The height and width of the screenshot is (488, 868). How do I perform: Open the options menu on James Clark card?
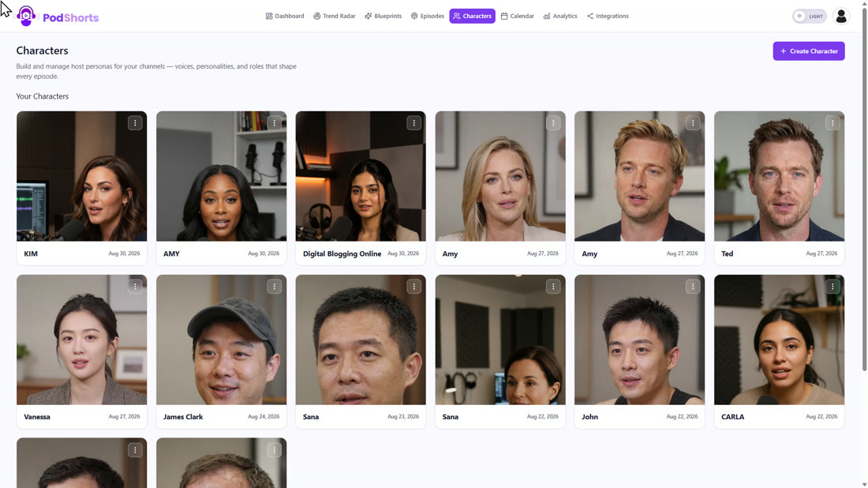point(275,287)
